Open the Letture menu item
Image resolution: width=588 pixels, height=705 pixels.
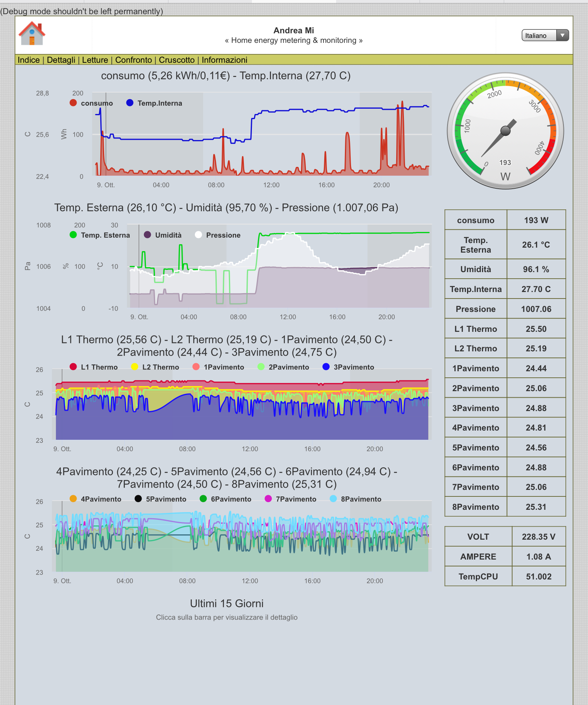95,60
